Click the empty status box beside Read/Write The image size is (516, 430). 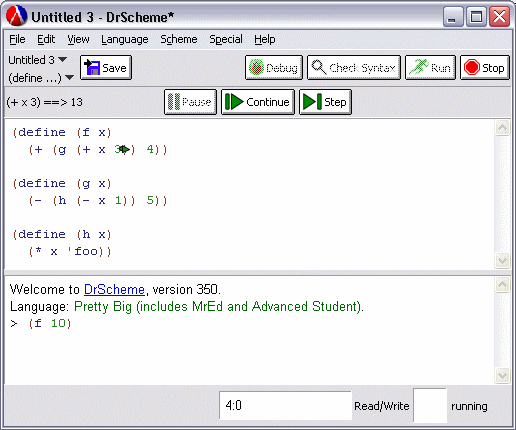coord(430,405)
